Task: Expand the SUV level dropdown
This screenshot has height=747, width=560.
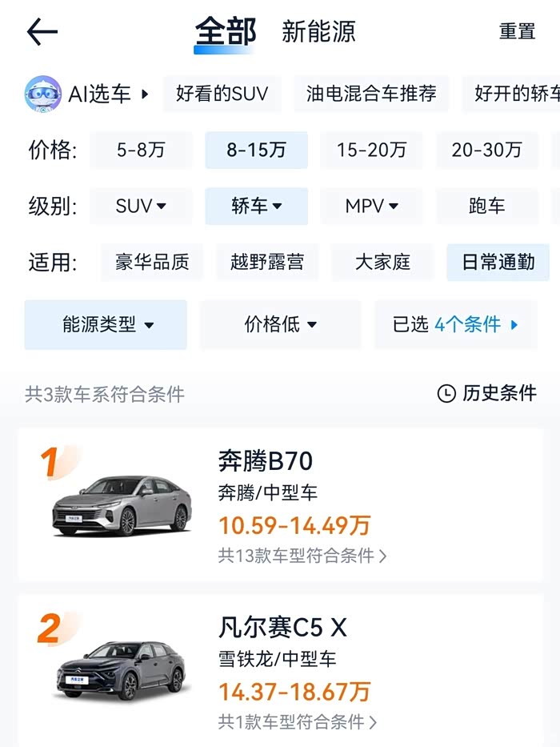Action: (141, 206)
